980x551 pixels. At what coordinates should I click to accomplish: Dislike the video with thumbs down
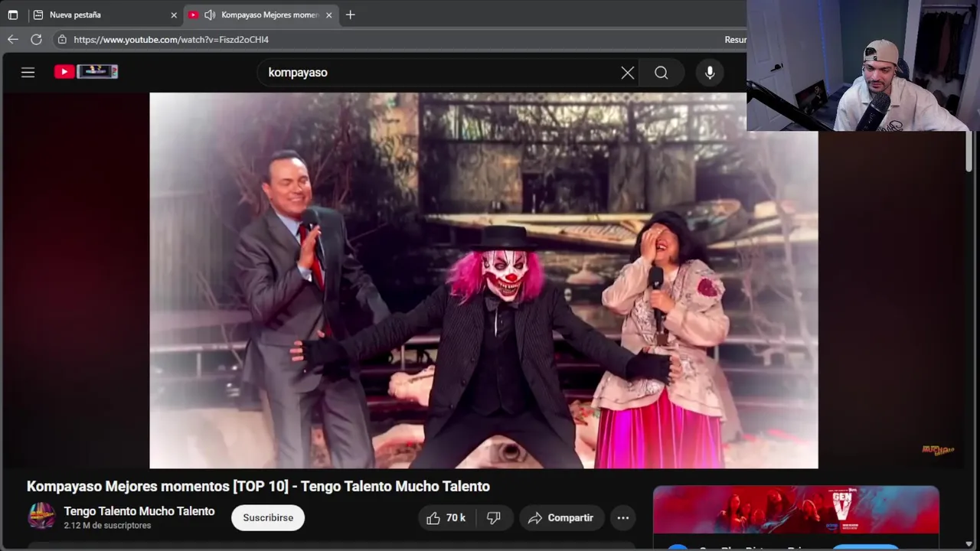pos(494,518)
